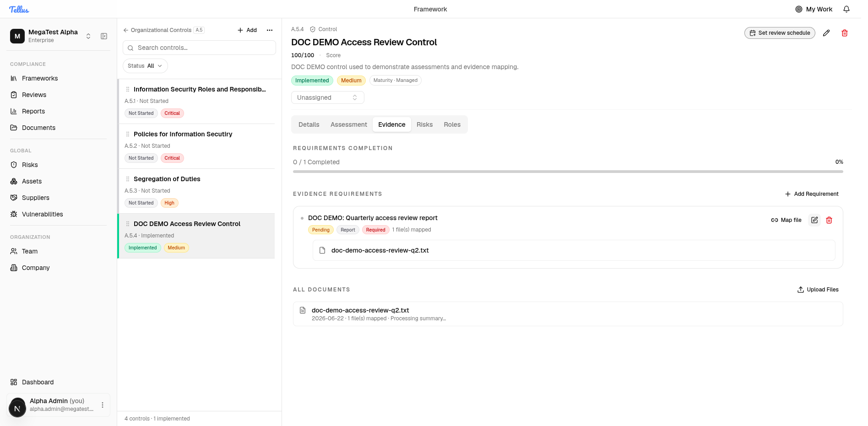Grab drag handle of DOC DEMO control row
Screen dimensions: 868x426
(x=128, y=224)
